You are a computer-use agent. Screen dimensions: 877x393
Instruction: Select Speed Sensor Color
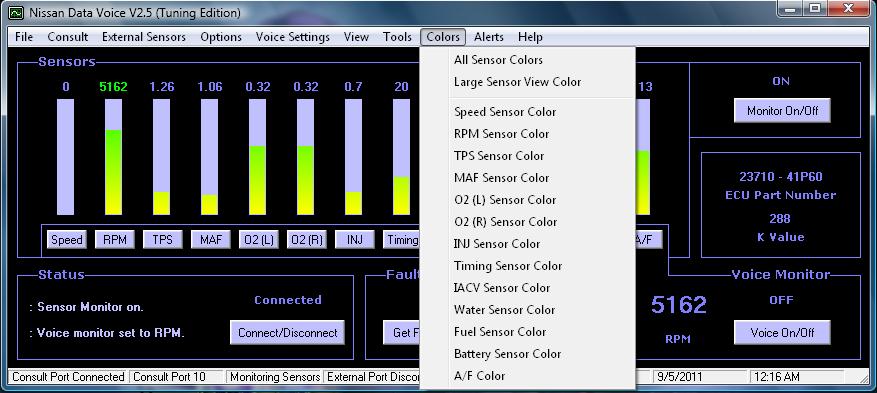pyautogui.click(x=527, y=112)
